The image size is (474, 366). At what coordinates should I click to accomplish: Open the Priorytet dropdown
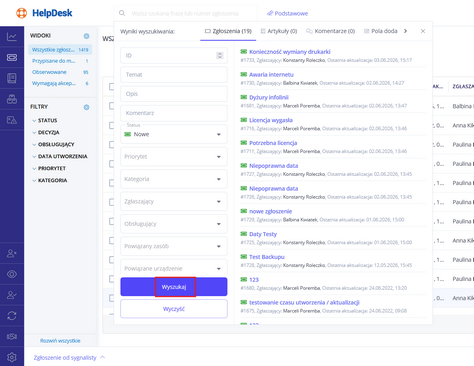(x=174, y=156)
